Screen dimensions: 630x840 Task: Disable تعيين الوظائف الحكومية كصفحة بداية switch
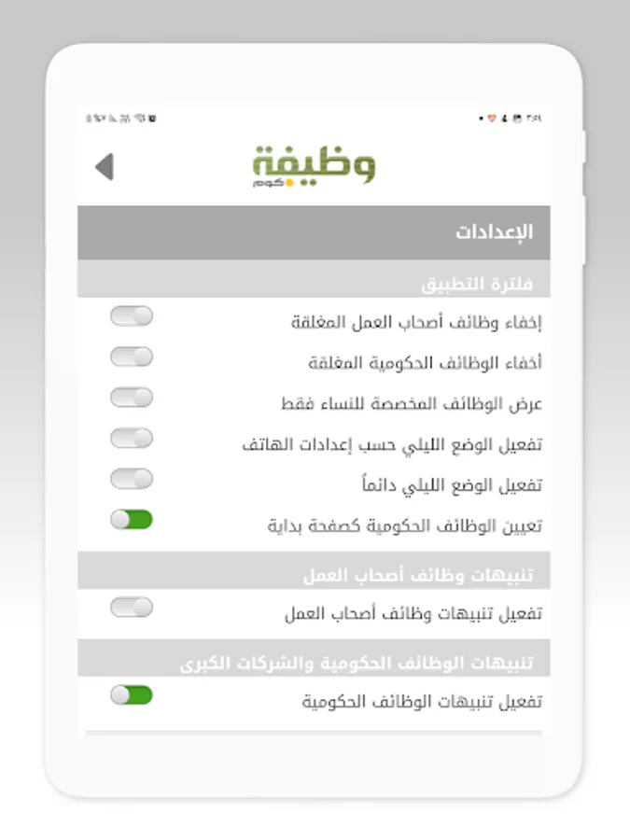[131, 520]
